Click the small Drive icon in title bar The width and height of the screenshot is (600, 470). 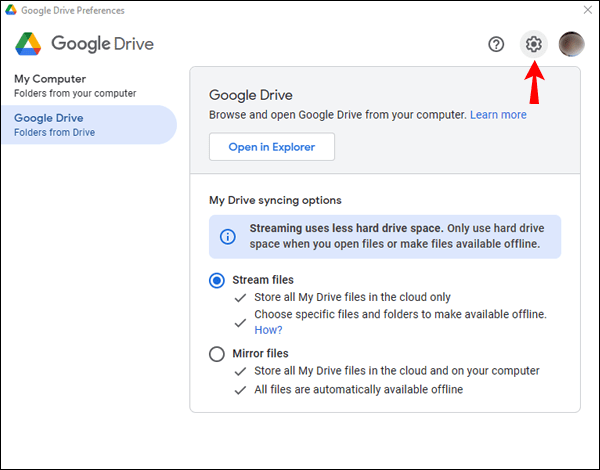click(11, 10)
